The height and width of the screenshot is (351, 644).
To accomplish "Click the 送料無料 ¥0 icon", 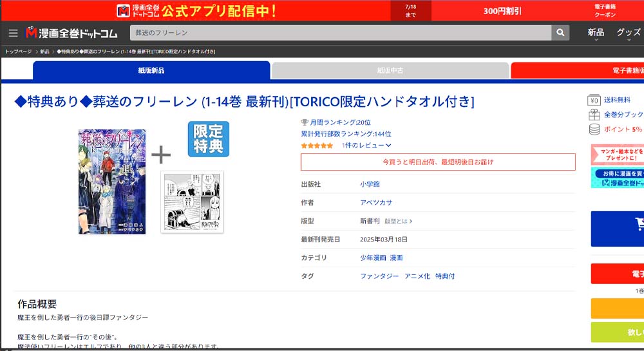I will click(x=594, y=100).
